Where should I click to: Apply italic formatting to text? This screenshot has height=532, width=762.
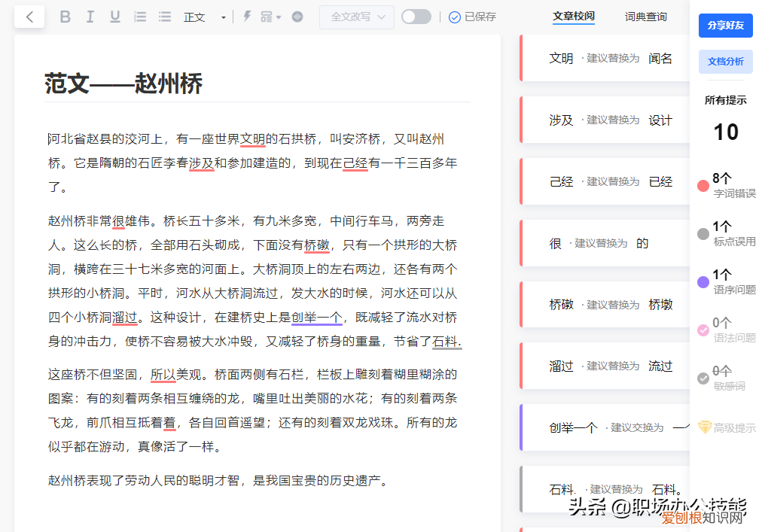click(90, 16)
